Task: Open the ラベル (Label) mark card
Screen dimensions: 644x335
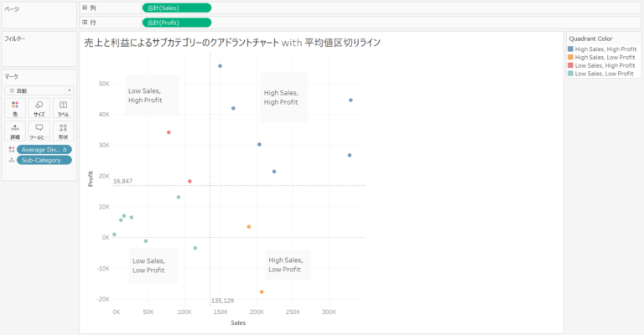Action: tap(63, 107)
